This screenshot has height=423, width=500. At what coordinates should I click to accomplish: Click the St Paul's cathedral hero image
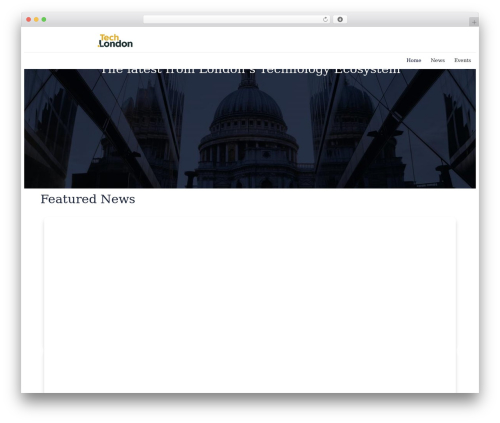[x=250, y=129]
